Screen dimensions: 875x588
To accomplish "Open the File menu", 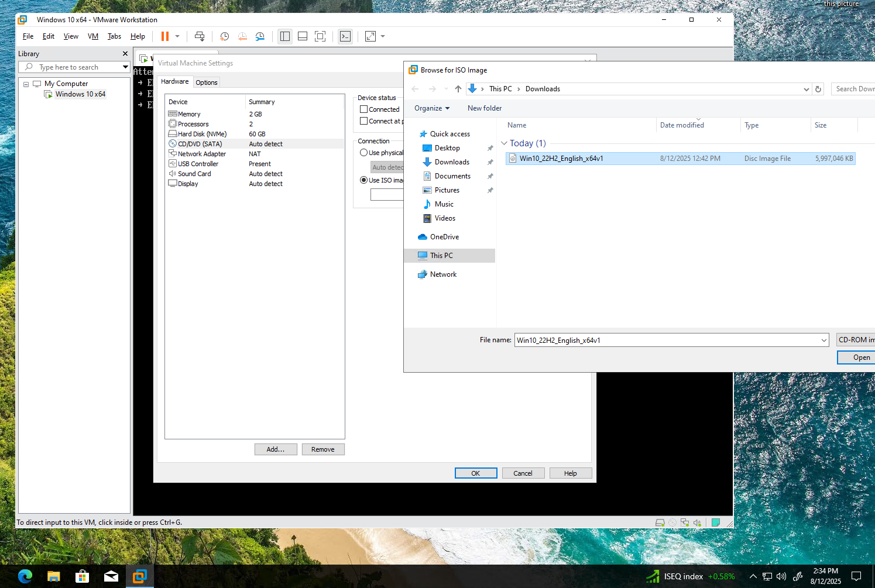I will [x=28, y=36].
